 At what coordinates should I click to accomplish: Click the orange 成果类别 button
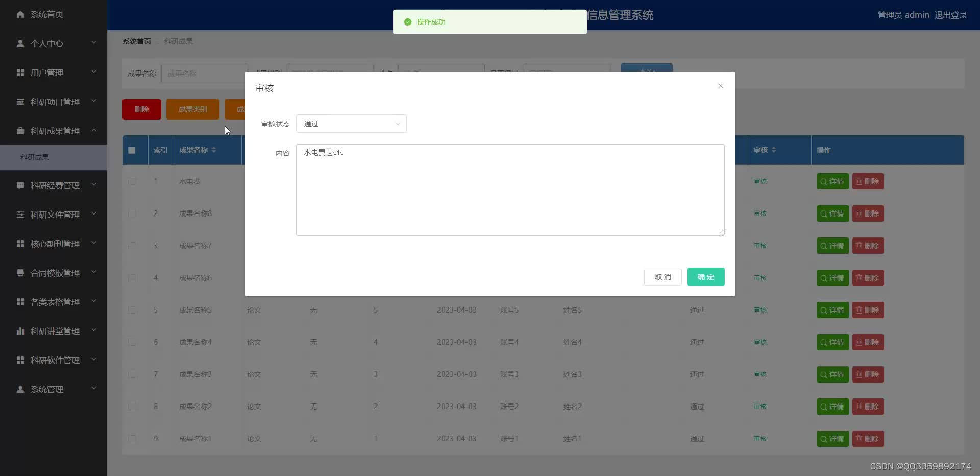pyautogui.click(x=193, y=109)
